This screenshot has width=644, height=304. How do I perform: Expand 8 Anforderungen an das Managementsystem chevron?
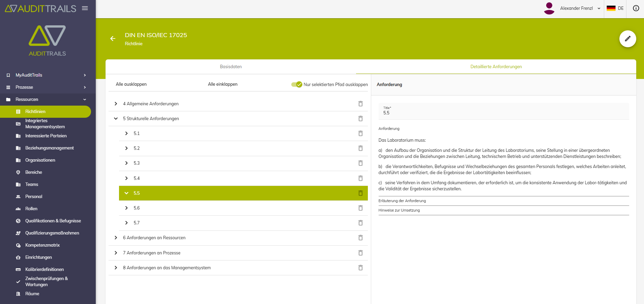(116, 268)
